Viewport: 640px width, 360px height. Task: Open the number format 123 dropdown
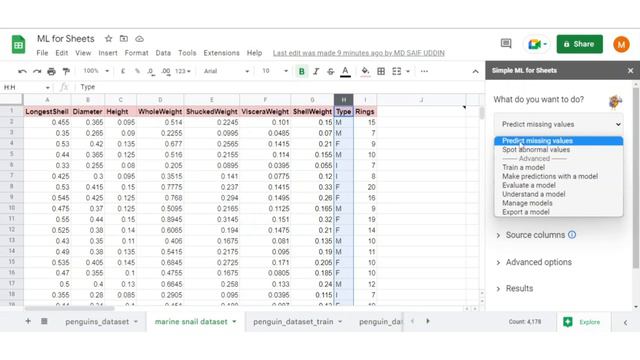pyautogui.click(x=183, y=71)
